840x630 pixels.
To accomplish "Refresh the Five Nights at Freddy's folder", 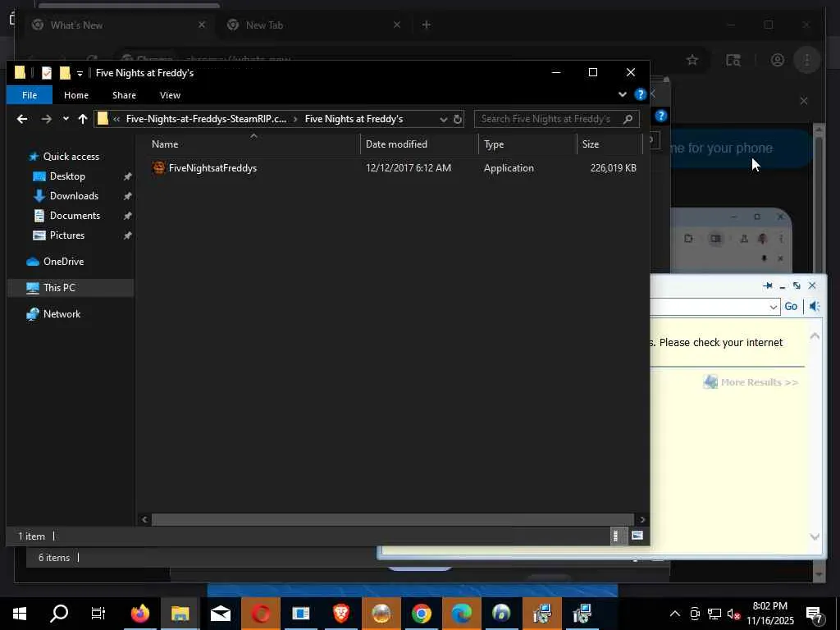I will click(x=458, y=119).
